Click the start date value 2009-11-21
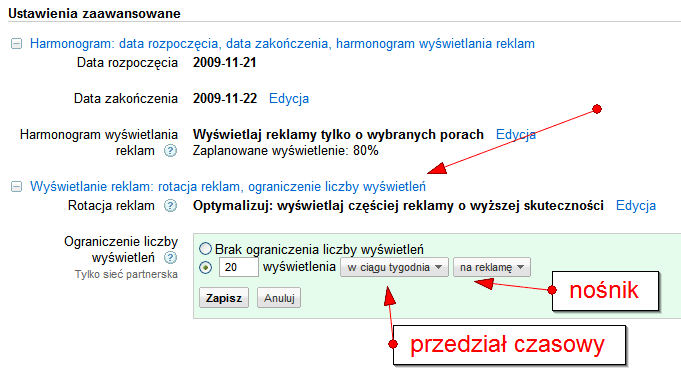Screen dimensions: 681x370 225,63
